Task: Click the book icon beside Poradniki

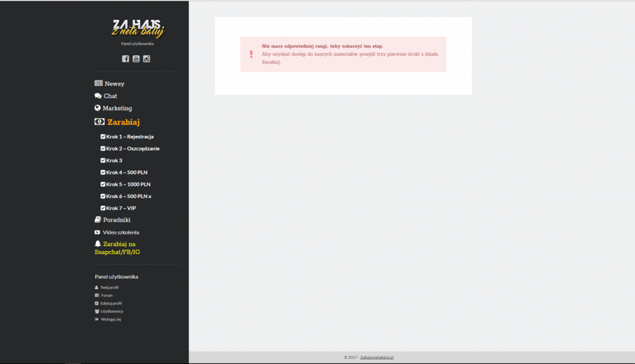Action: point(98,219)
